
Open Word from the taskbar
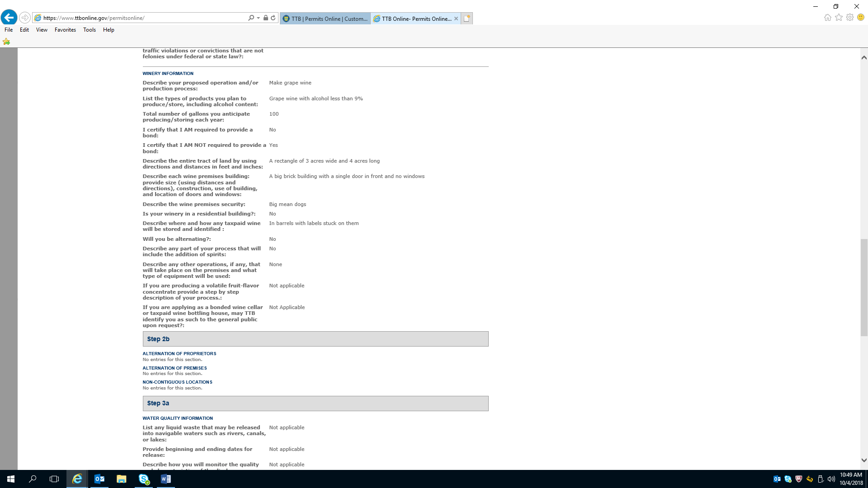click(165, 479)
